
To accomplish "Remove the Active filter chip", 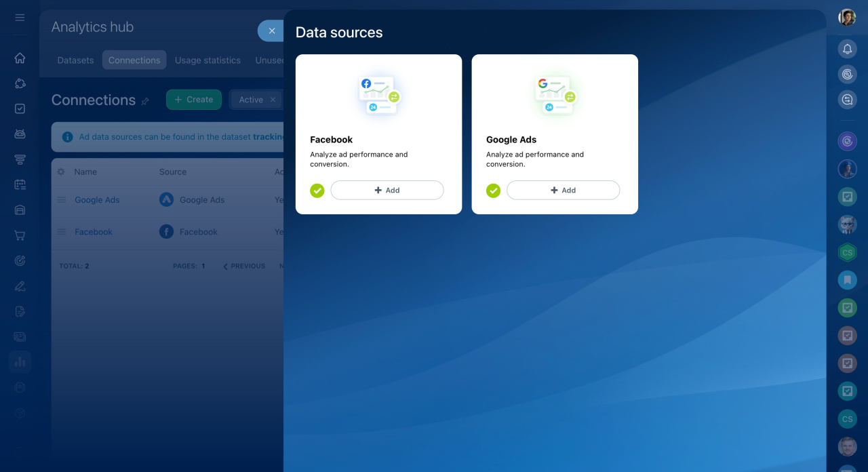I will click(273, 100).
